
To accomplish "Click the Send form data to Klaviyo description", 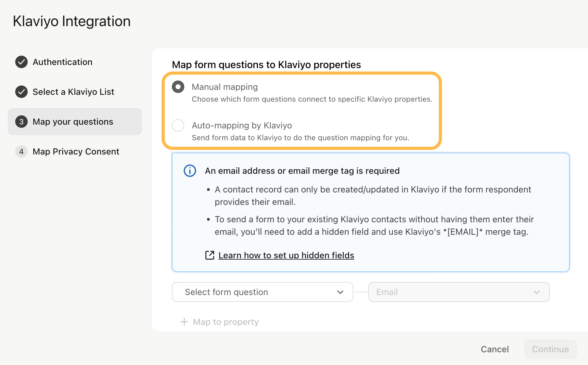I will click(x=301, y=138).
